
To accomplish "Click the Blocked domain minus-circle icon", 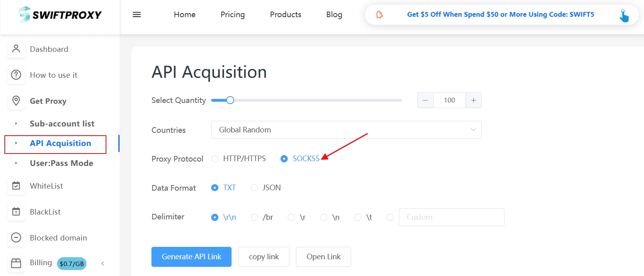I will pyautogui.click(x=16, y=238).
